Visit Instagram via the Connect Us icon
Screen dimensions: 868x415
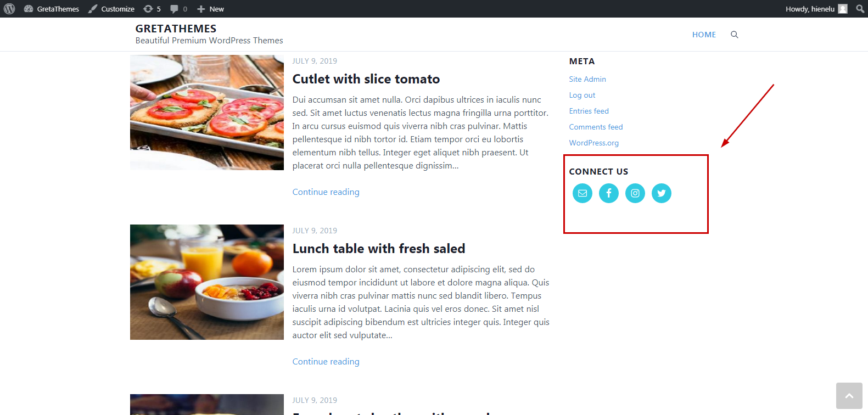(x=635, y=193)
